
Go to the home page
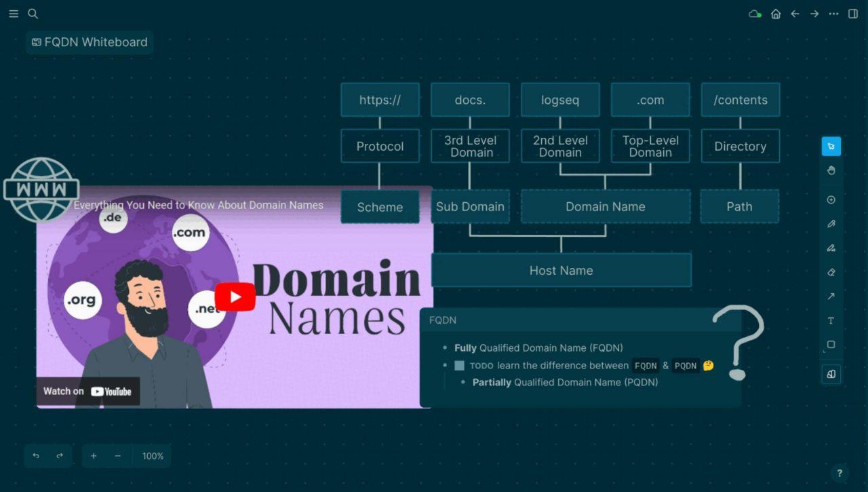point(776,14)
